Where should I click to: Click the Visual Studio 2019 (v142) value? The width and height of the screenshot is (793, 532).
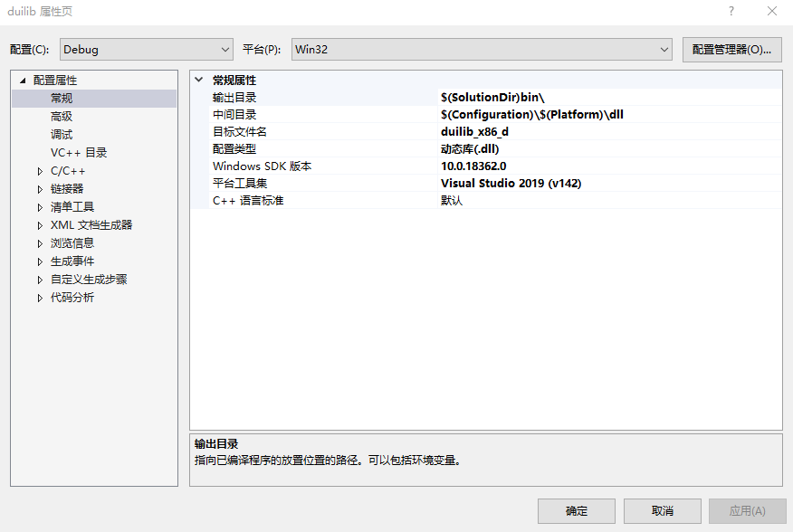609,184
